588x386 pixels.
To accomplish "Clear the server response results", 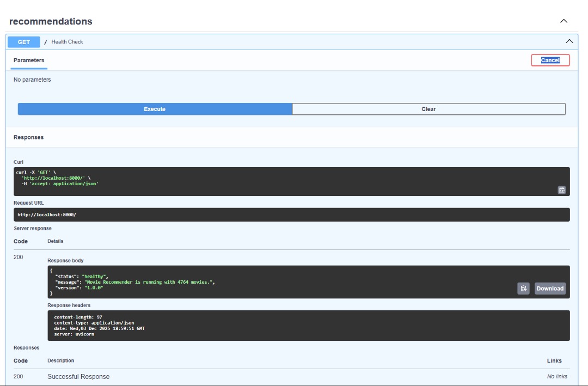I will click(x=428, y=109).
